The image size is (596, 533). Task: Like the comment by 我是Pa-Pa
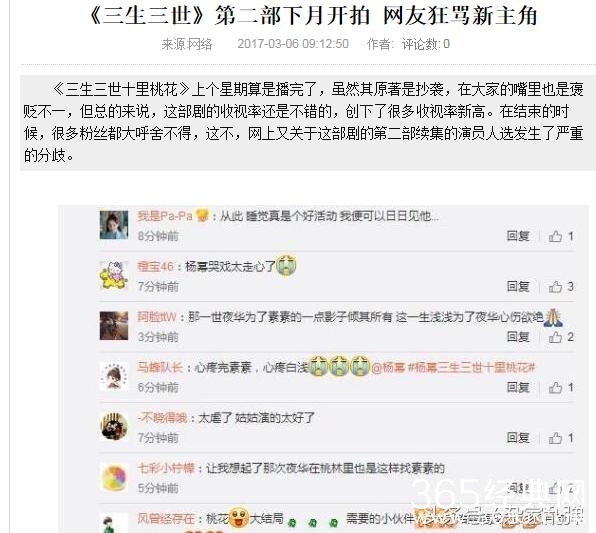pos(561,236)
